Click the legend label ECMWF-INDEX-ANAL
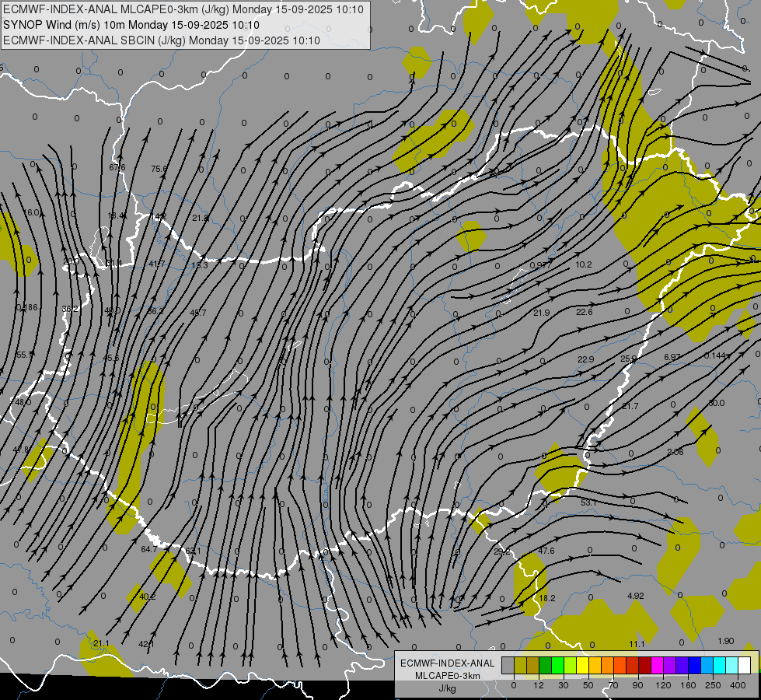 448,663
